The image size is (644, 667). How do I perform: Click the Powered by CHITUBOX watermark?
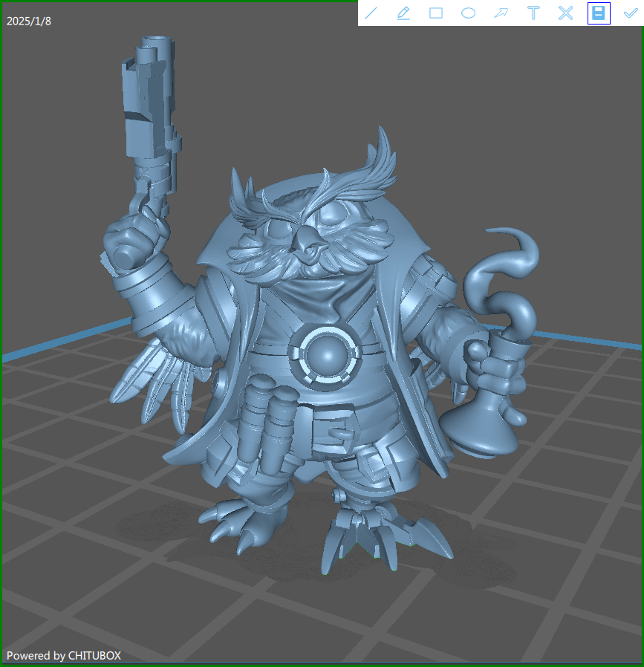(x=64, y=655)
